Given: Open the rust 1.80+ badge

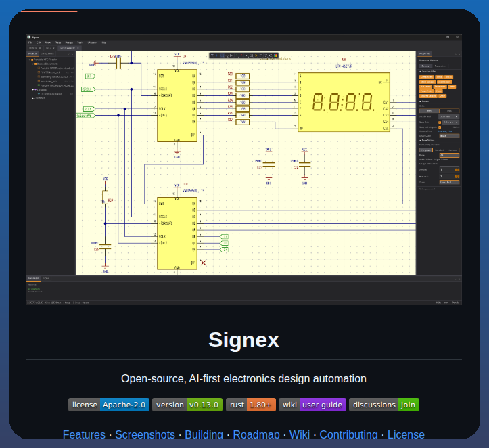Looking at the screenshot, I should 251,405.
